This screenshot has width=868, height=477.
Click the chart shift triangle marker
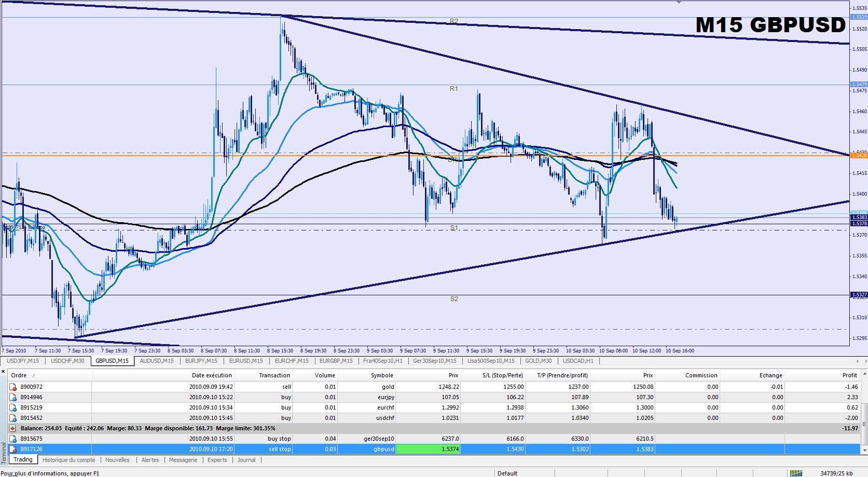[679, 3]
